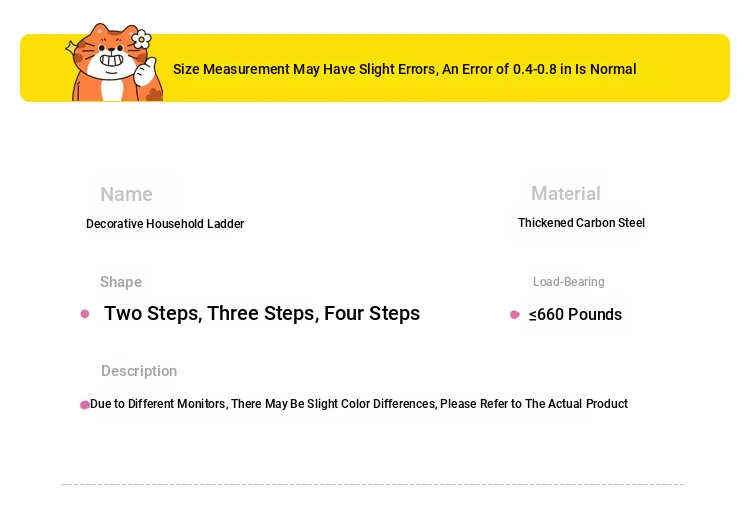Click the Two Steps, Three Steps, Four Steps text
This screenshot has height=525, width=750.
262,314
